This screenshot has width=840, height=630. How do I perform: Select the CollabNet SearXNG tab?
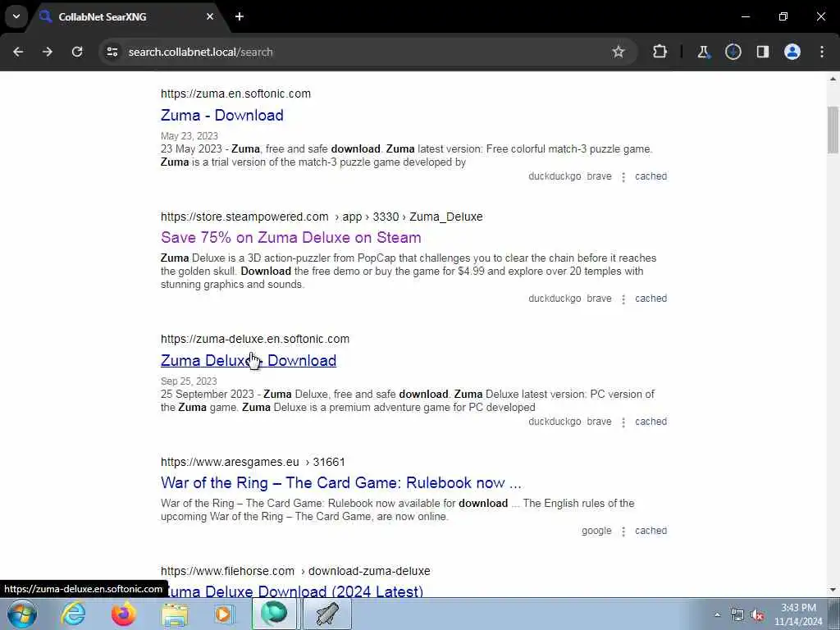126,16
